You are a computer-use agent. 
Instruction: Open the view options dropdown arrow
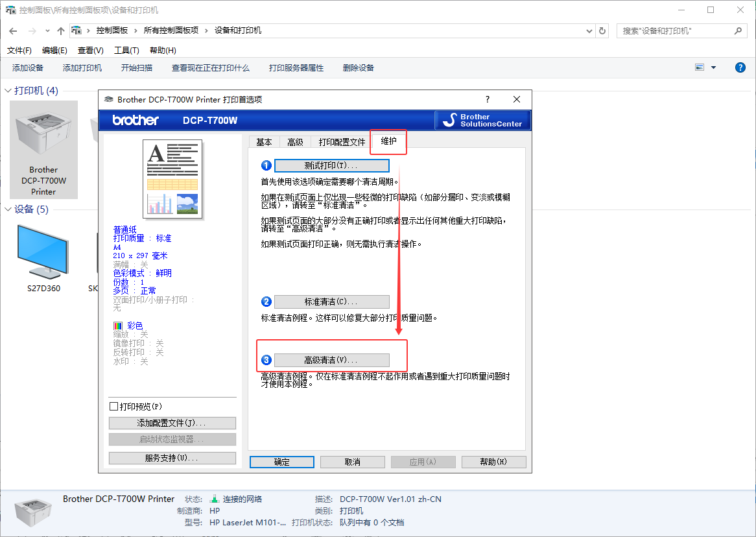(x=713, y=67)
